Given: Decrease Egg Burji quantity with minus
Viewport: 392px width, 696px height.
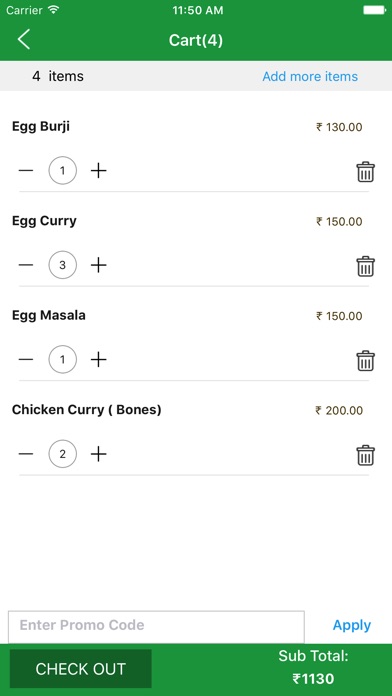Looking at the screenshot, I should (x=26, y=170).
